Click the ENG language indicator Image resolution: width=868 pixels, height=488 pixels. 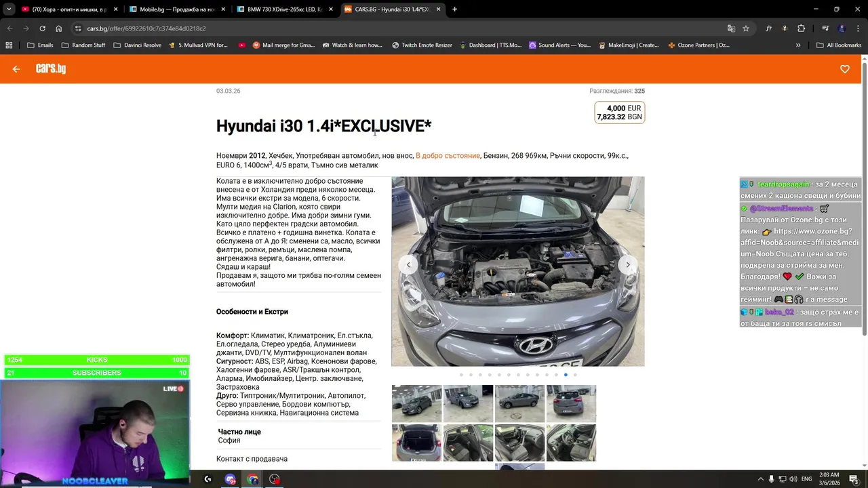point(807,479)
